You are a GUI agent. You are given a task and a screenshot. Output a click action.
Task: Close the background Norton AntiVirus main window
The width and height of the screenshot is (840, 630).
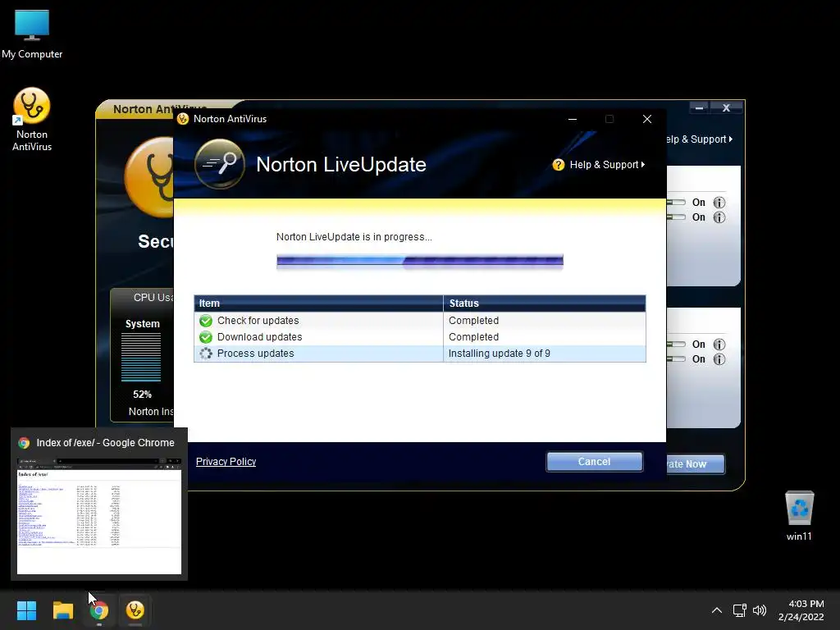(x=727, y=108)
